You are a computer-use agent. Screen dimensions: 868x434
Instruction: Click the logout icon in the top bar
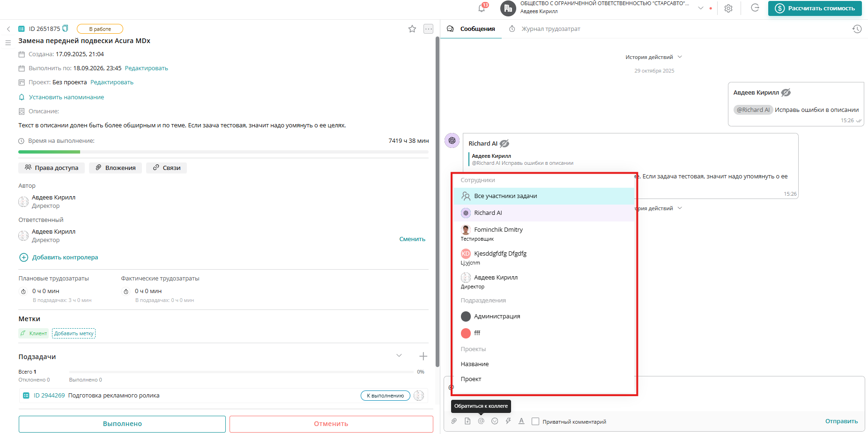[755, 8]
